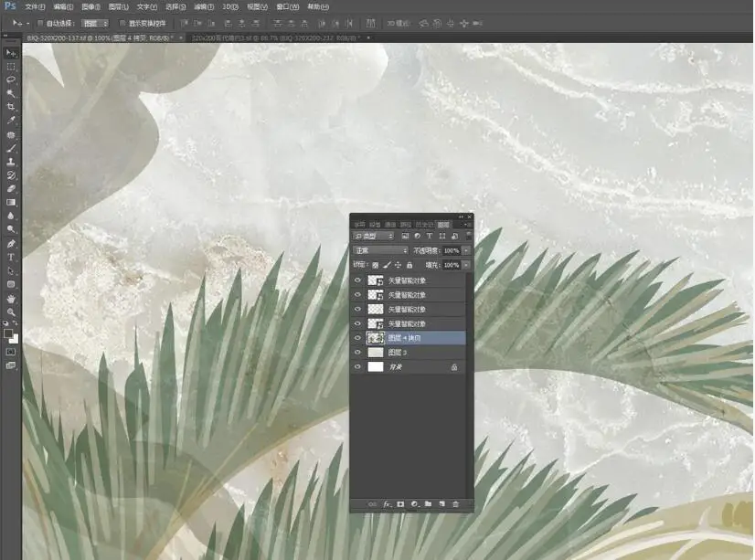Open the 正常 blend mode dropdown
755x560 pixels.
point(380,250)
